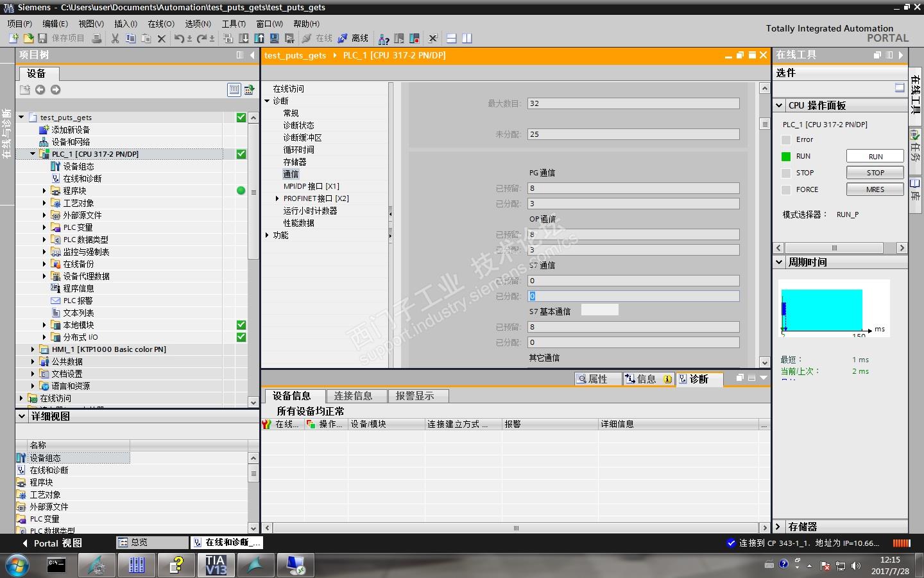
Task: Expand the 功能 navigation node
Action: [x=267, y=235]
